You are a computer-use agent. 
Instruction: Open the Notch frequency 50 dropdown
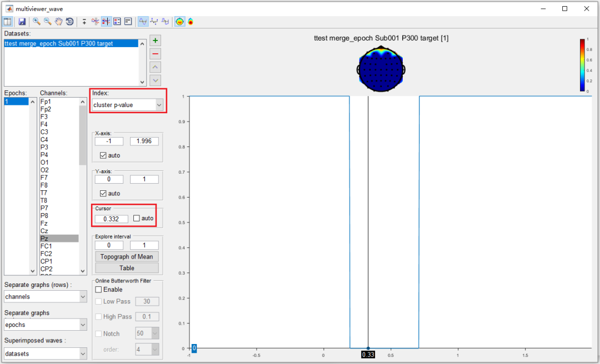tap(147, 333)
